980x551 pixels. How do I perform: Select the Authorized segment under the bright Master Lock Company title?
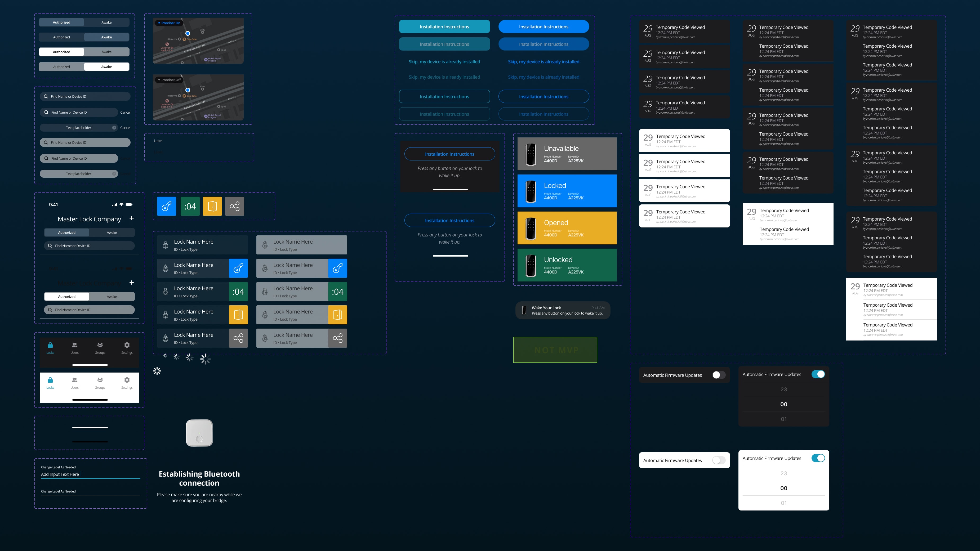pyautogui.click(x=67, y=232)
